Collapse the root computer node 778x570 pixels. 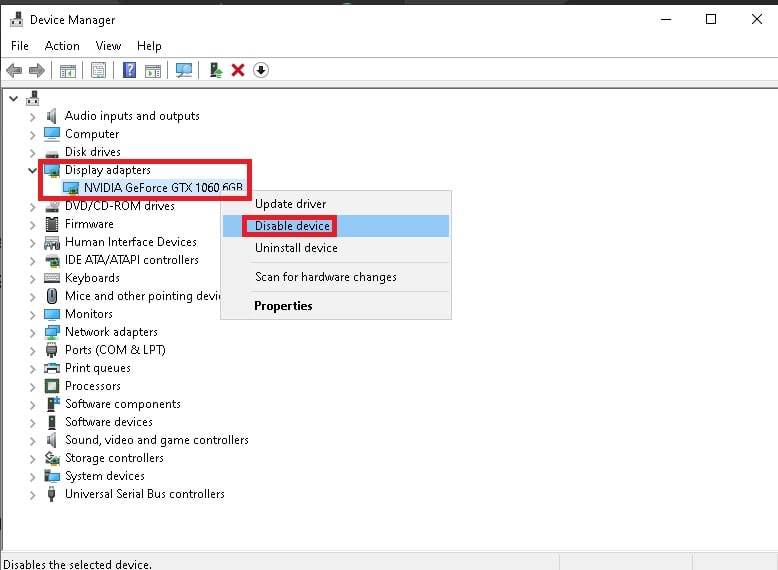13,99
